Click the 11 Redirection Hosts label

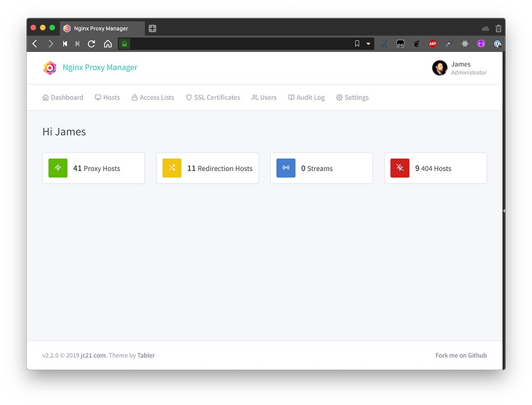click(220, 168)
